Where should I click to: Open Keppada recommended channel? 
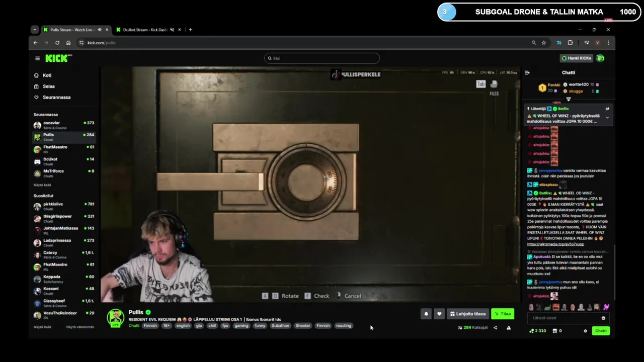pyautogui.click(x=64, y=279)
